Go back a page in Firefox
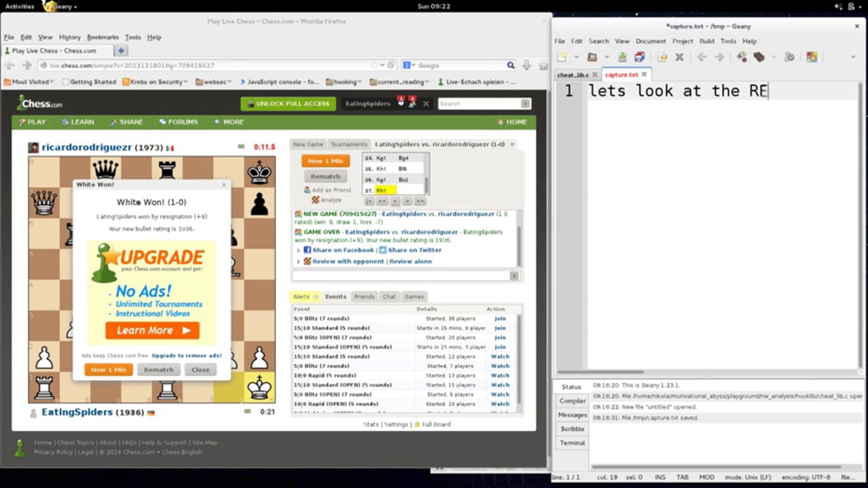The height and width of the screenshot is (488, 868). 10,65
